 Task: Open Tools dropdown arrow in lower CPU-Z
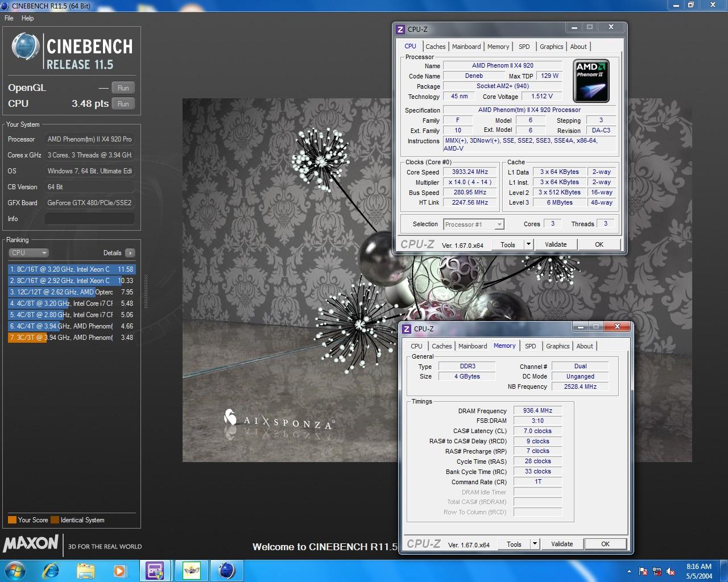535,544
